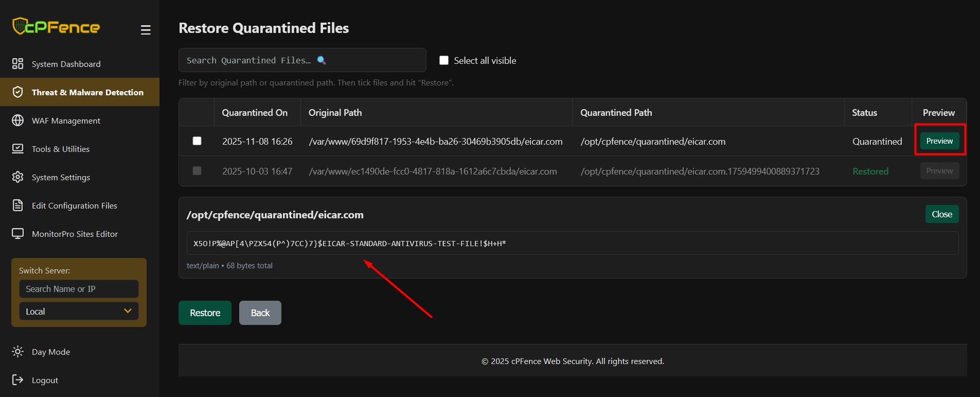Screen dimensions: 980x397
Task: Click the Edit Configuration Files document icon
Action: [x=18, y=205]
